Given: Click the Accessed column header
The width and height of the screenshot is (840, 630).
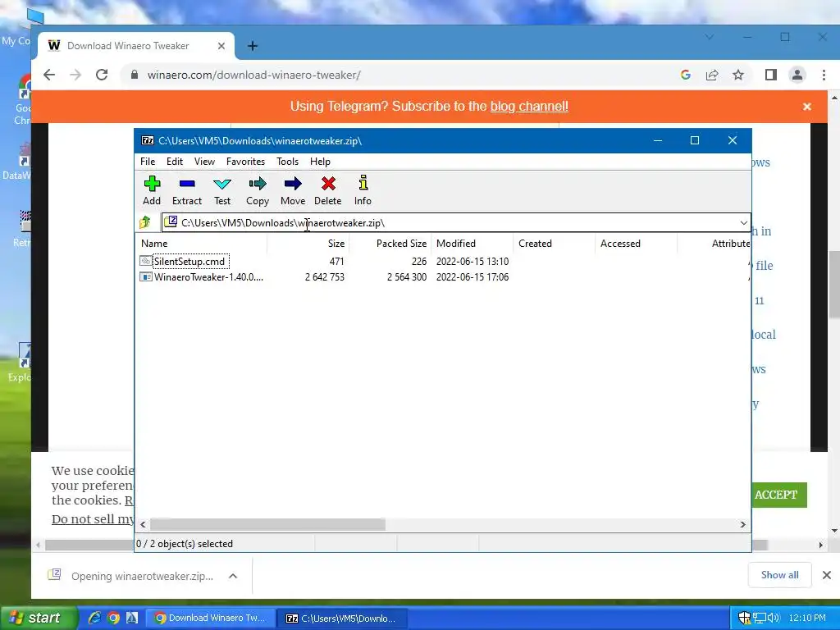Looking at the screenshot, I should pos(636,243).
